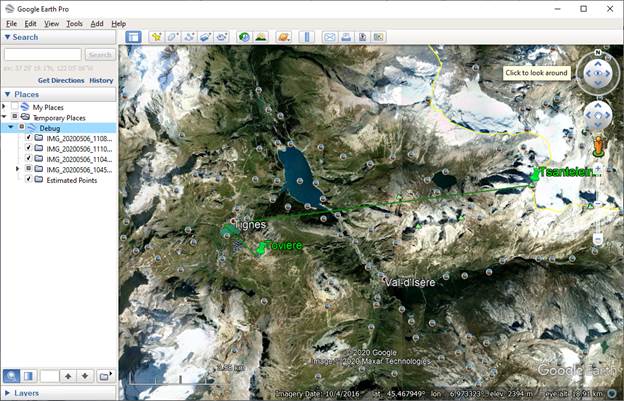Uncheck IMG_20200506_1104 folder checkbox
Image resolution: width=624 pixels, height=401 pixels.
pyautogui.click(x=28, y=158)
